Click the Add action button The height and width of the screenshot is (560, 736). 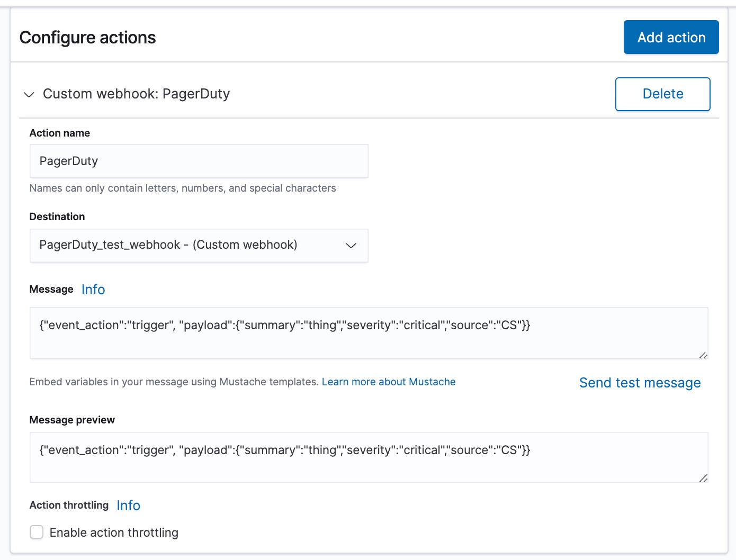point(671,38)
